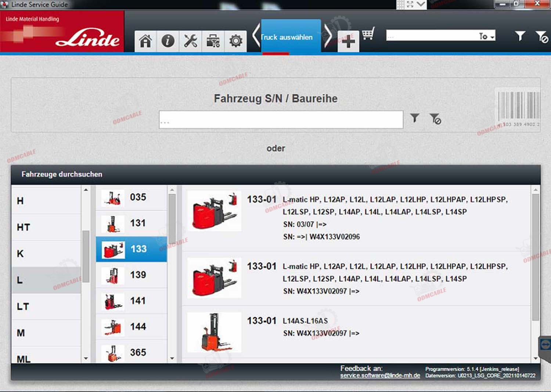The height and width of the screenshot is (392, 551).
Task: Click Fahrzeuge durchsuchen header
Action: (x=62, y=174)
